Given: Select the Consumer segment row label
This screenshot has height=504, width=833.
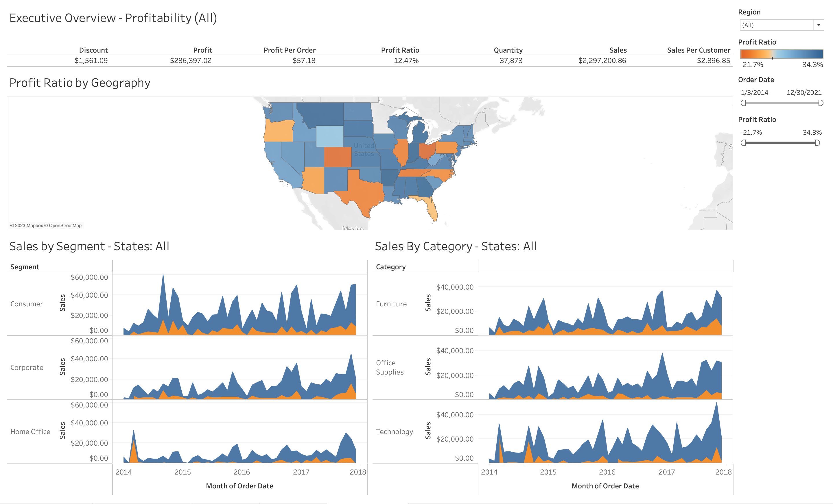Looking at the screenshot, I should pos(27,304).
